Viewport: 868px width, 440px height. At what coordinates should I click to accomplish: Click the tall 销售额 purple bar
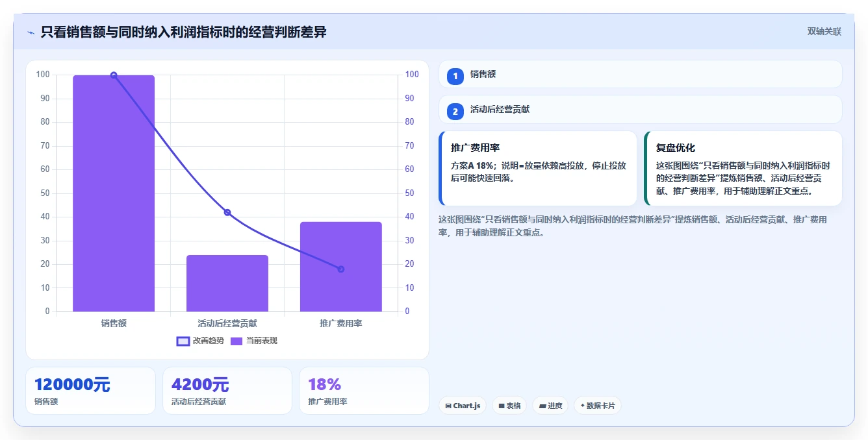click(x=114, y=193)
